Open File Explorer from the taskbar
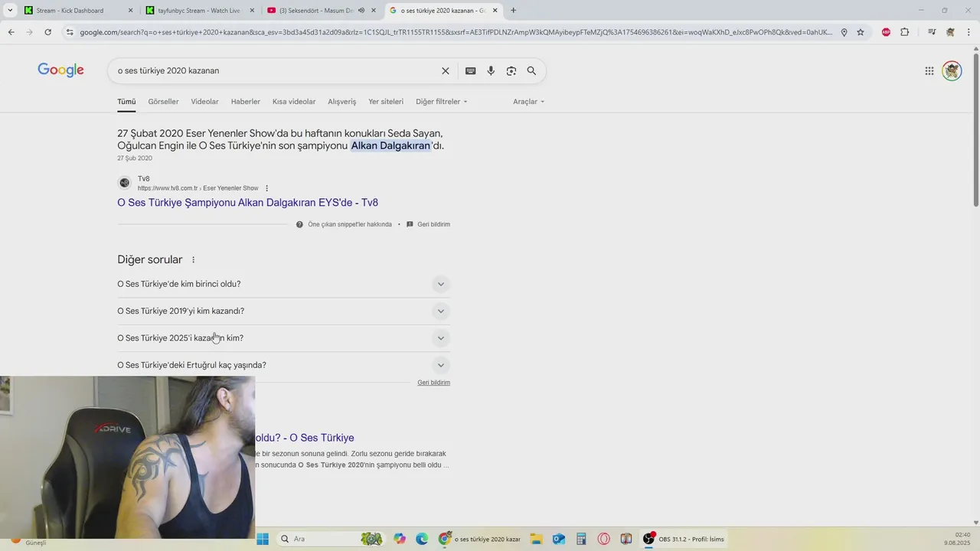 536,539
